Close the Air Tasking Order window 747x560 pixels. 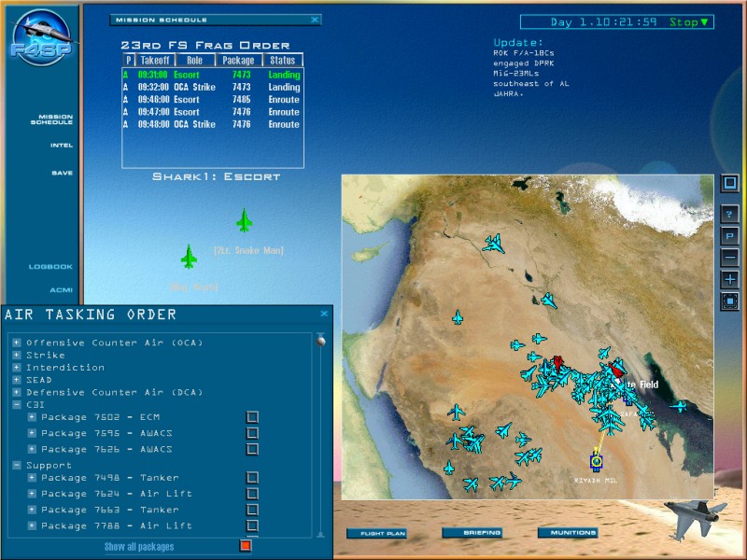pyautogui.click(x=324, y=314)
